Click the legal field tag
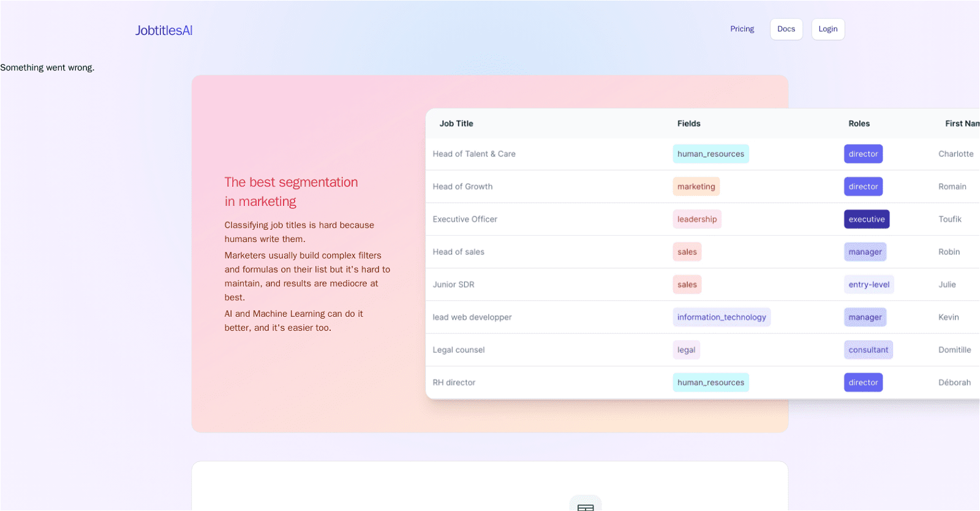This screenshot has height=511, width=980. [x=686, y=349]
